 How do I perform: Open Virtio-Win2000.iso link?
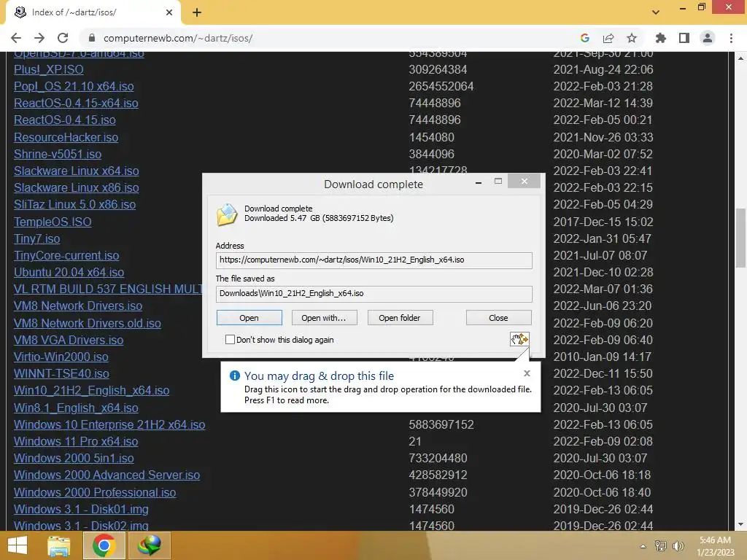tap(61, 357)
